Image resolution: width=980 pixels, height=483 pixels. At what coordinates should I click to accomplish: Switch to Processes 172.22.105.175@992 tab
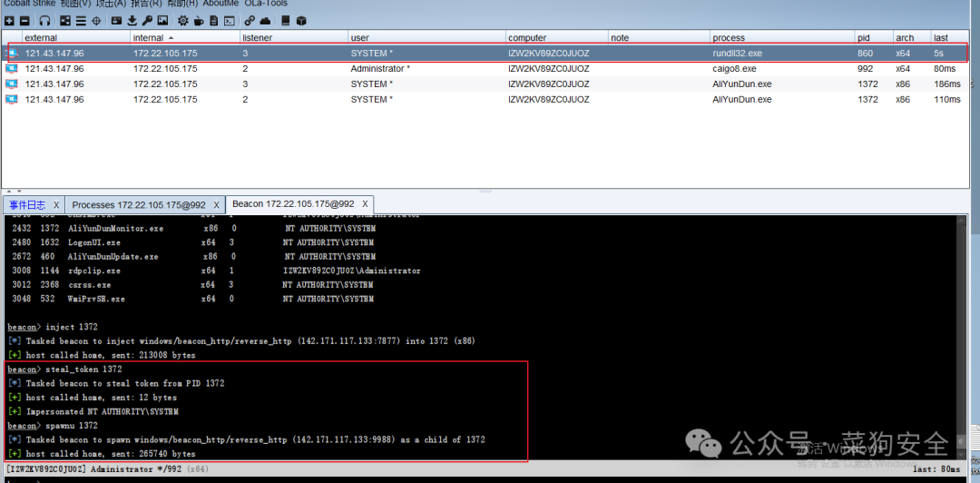[139, 204]
